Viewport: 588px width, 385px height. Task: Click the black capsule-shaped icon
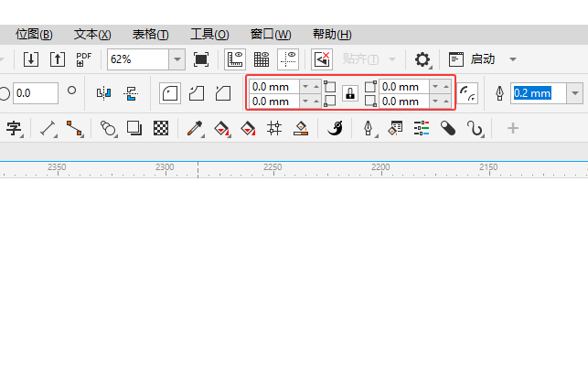(x=448, y=128)
